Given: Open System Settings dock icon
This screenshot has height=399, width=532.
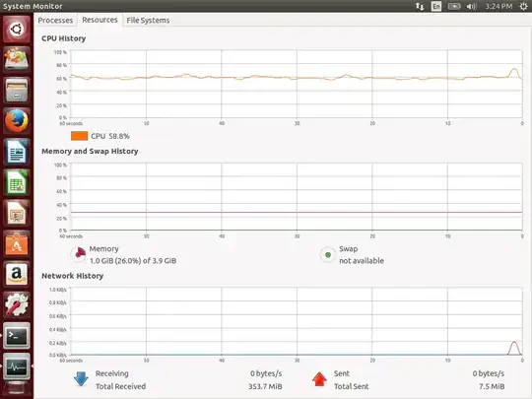Looking at the screenshot, I should click(17, 304).
